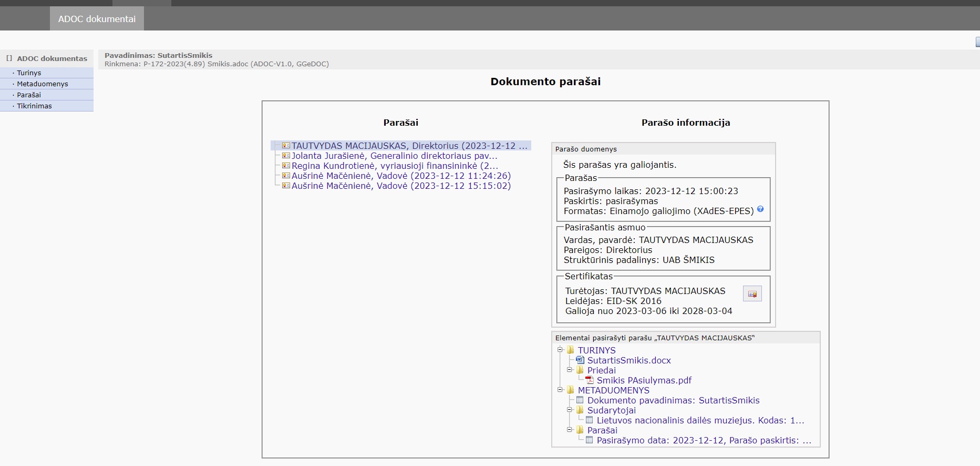Image resolution: width=980 pixels, height=466 pixels.
Task: Open the Turinys sidebar menu item
Action: point(29,73)
